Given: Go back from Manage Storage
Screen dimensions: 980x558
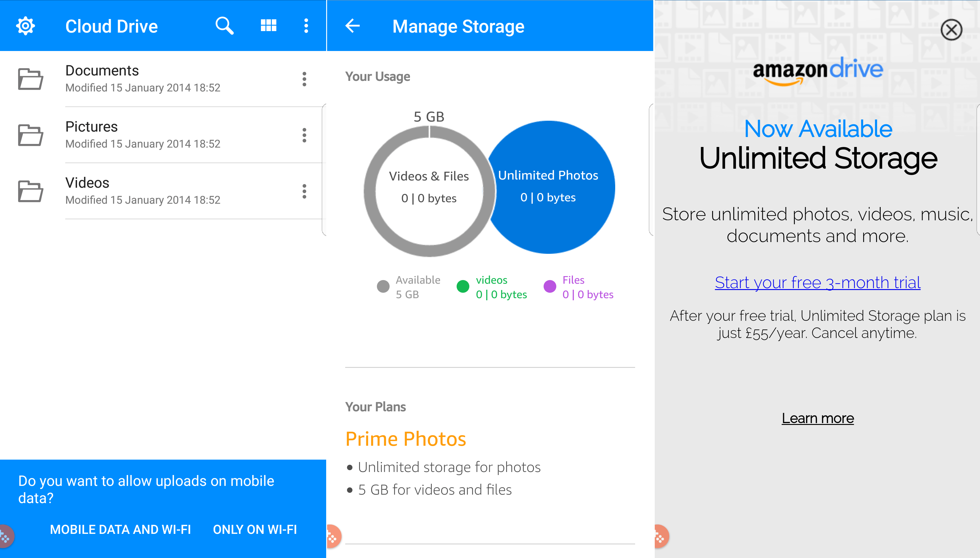Looking at the screenshot, I should pyautogui.click(x=352, y=26).
